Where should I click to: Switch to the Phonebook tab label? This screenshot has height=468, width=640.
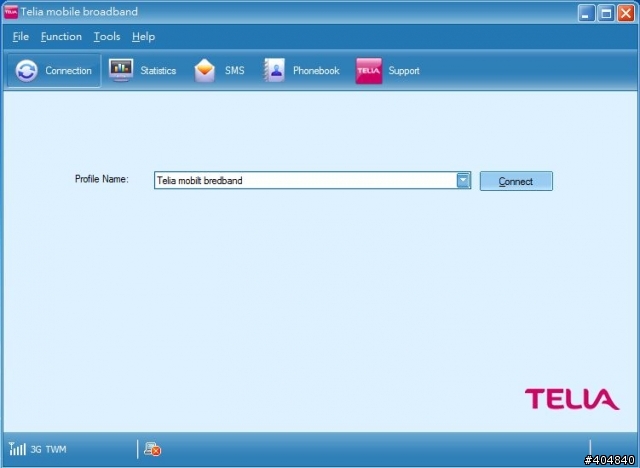[316, 71]
